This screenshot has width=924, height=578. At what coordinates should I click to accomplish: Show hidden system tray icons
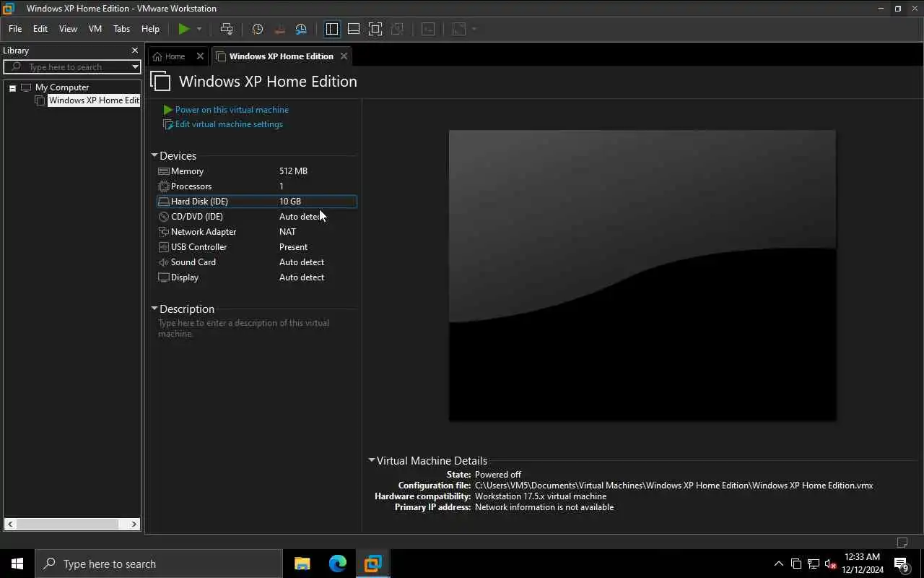(x=778, y=564)
